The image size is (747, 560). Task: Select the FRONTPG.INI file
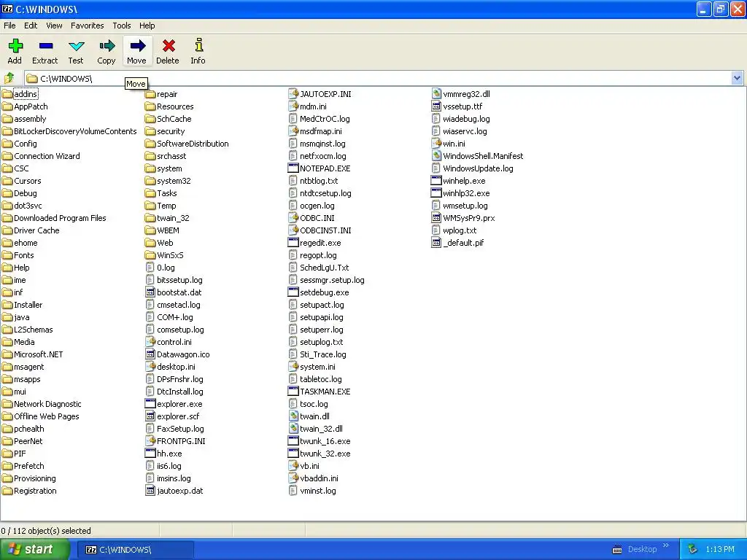click(x=175, y=441)
